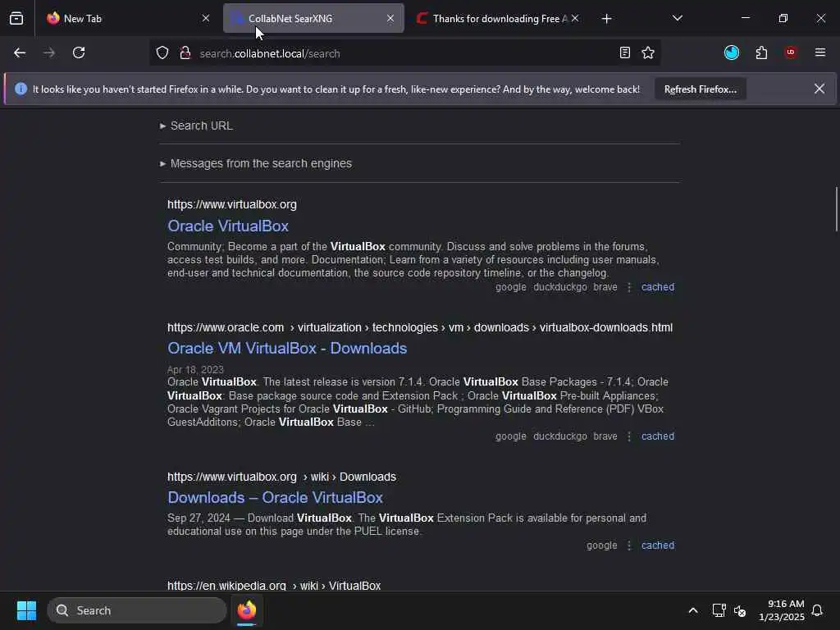Reload the current page
840x630 pixels.
click(79, 53)
